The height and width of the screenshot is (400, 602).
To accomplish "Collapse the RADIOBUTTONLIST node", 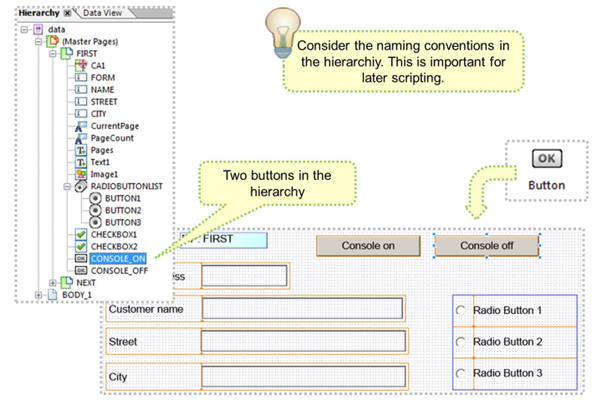I will pos(67,186).
